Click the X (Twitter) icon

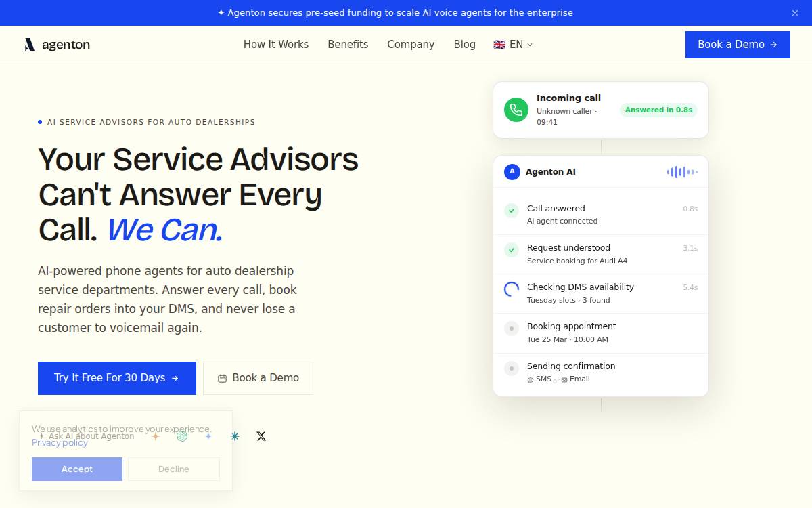tap(261, 436)
